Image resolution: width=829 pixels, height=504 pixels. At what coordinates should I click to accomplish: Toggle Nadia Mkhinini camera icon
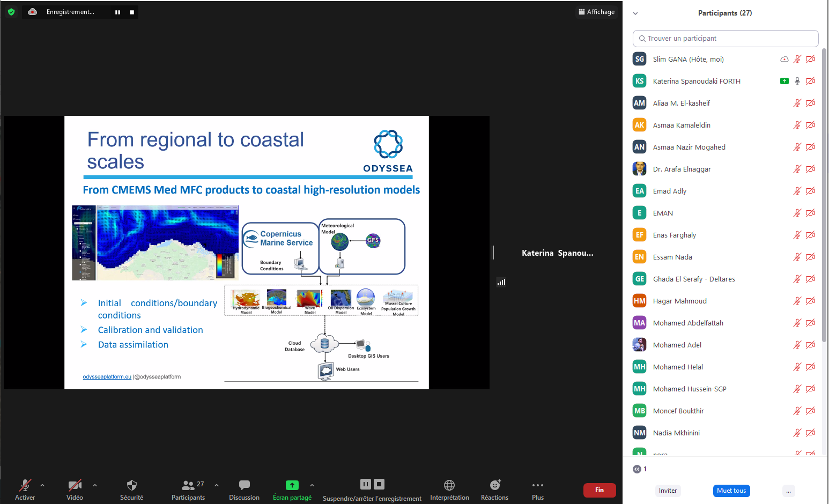tap(810, 433)
